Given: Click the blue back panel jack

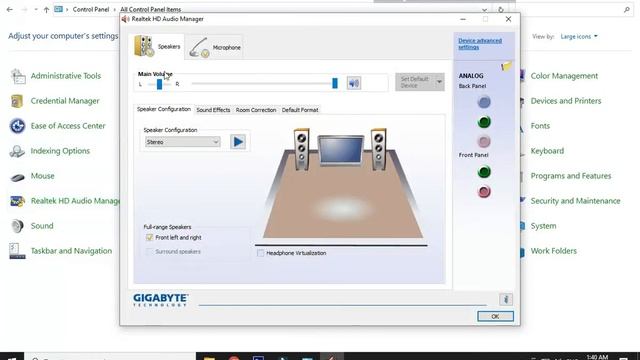Looking at the screenshot, I should tap(484, 102).
